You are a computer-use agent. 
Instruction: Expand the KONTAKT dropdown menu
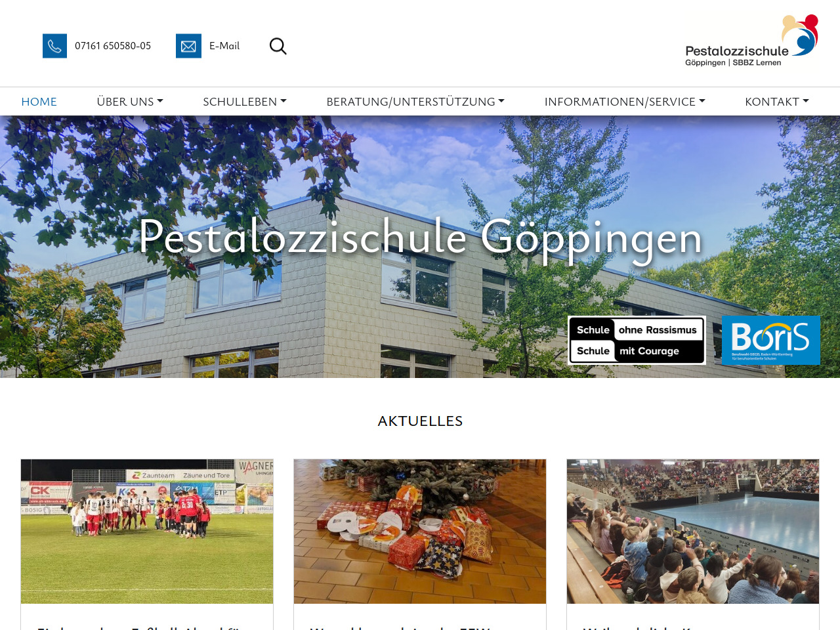tap(777, 102)
